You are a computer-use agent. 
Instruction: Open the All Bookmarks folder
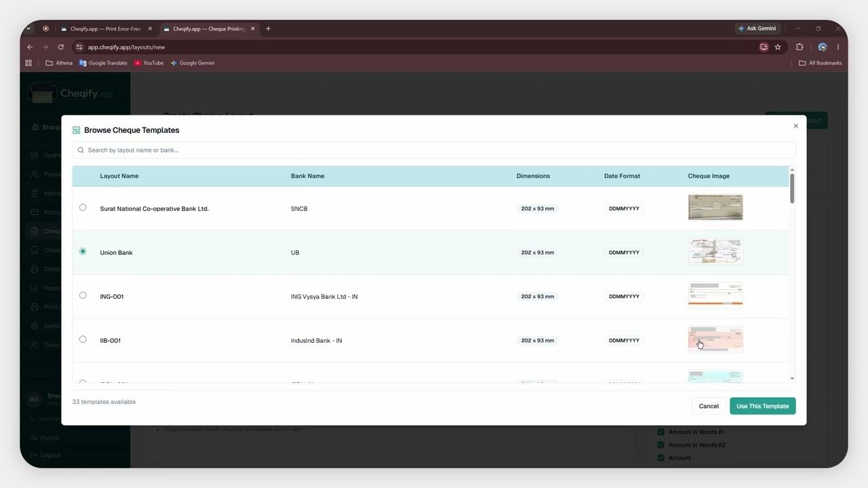point(820,63)
